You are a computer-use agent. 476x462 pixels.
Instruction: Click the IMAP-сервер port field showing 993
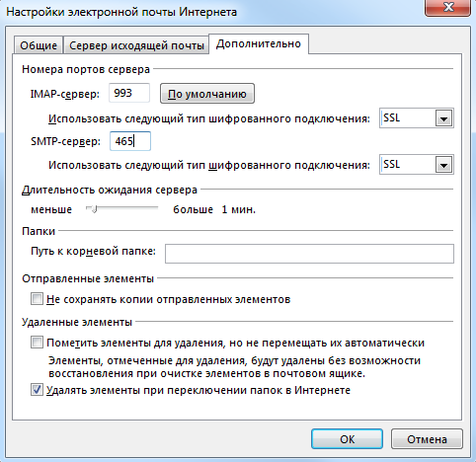click(129, 93)
